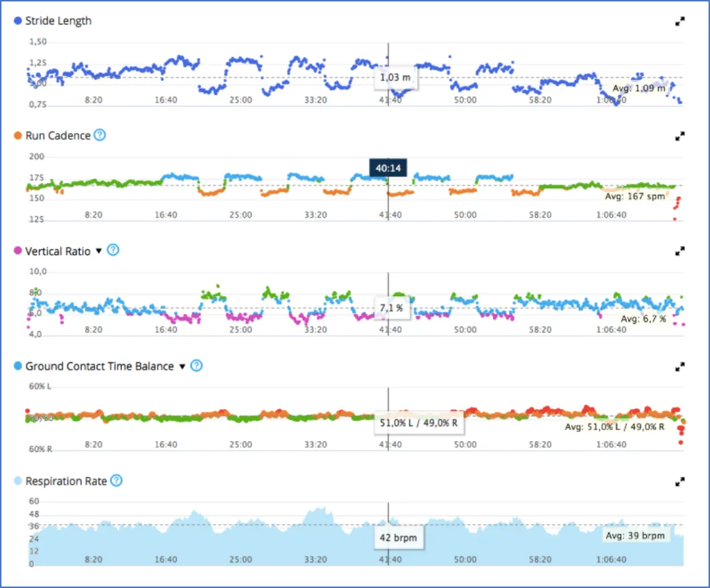Open the Ground Contact Time Balance dropdown
The image size is (710, 588).
182,367
